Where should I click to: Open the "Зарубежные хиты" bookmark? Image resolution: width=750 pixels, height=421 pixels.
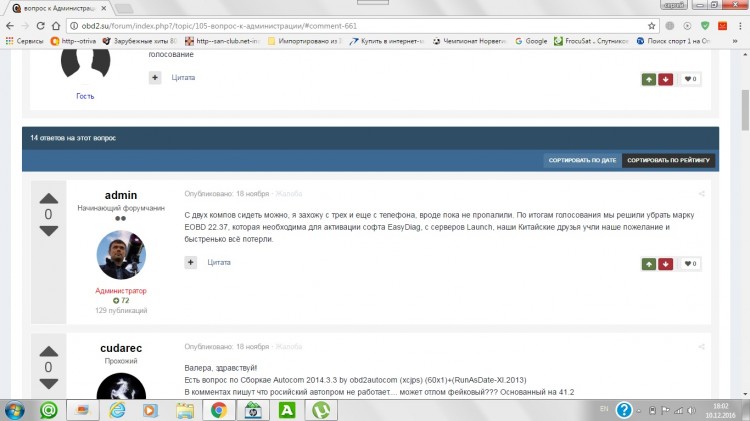click(140, 41)
